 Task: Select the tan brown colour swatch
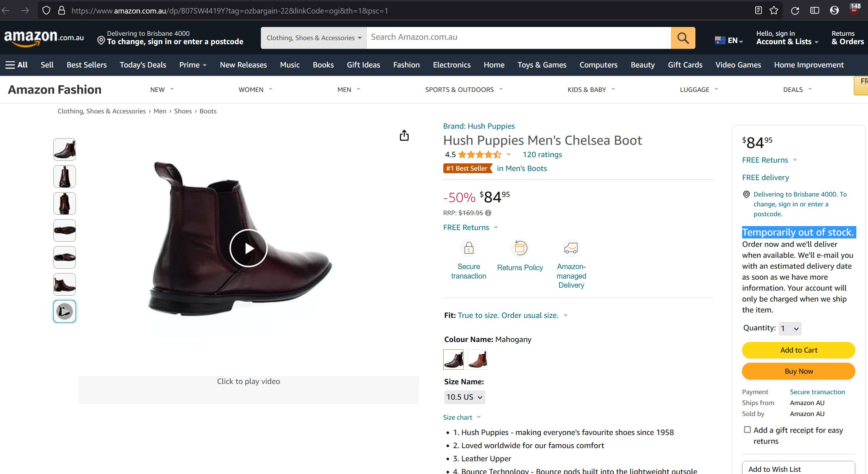click(x=477, y=360)
